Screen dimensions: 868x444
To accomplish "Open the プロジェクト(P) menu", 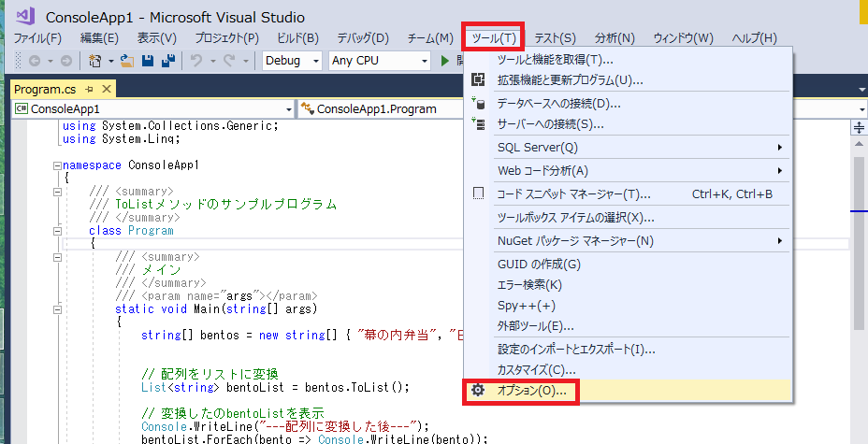I will (x=227, y=38).
